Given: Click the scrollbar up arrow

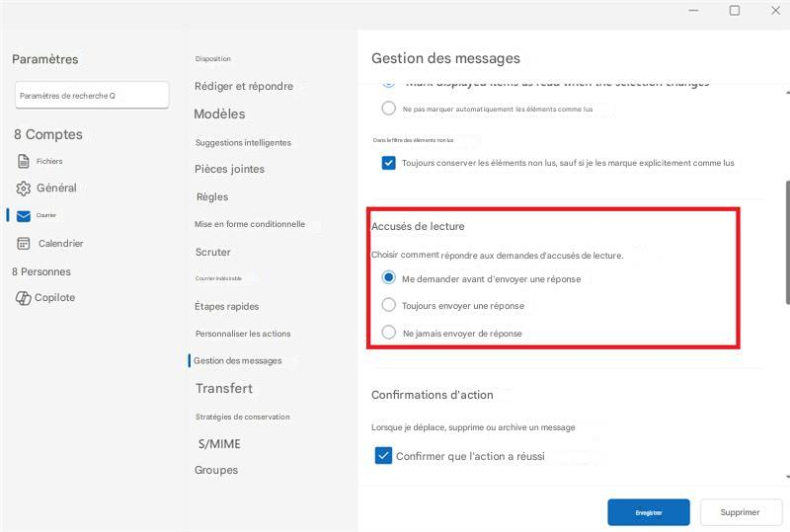Looking at the screenshot, I should pyautogui.click(x=787, y=92).
